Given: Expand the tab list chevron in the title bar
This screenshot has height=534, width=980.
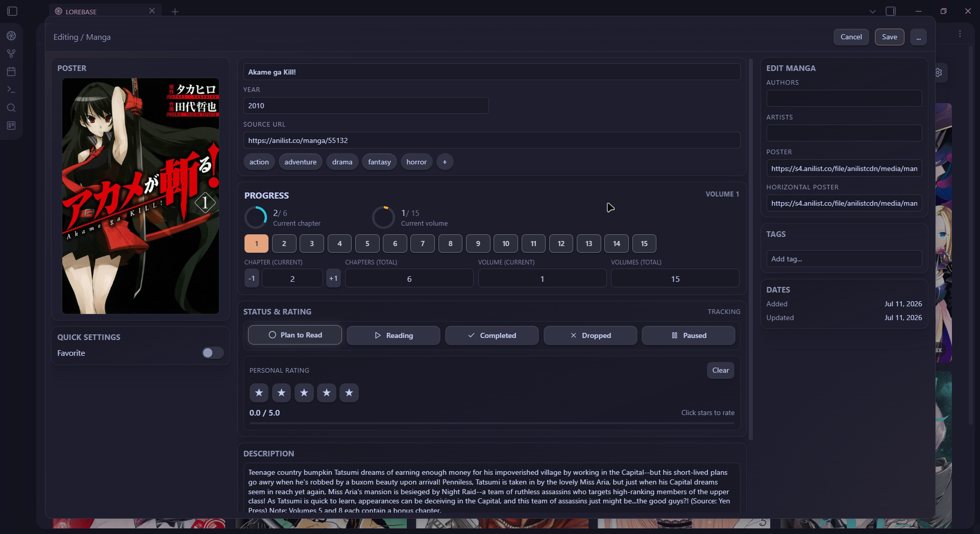Looking at the screenshot, I should pos(872,11).
